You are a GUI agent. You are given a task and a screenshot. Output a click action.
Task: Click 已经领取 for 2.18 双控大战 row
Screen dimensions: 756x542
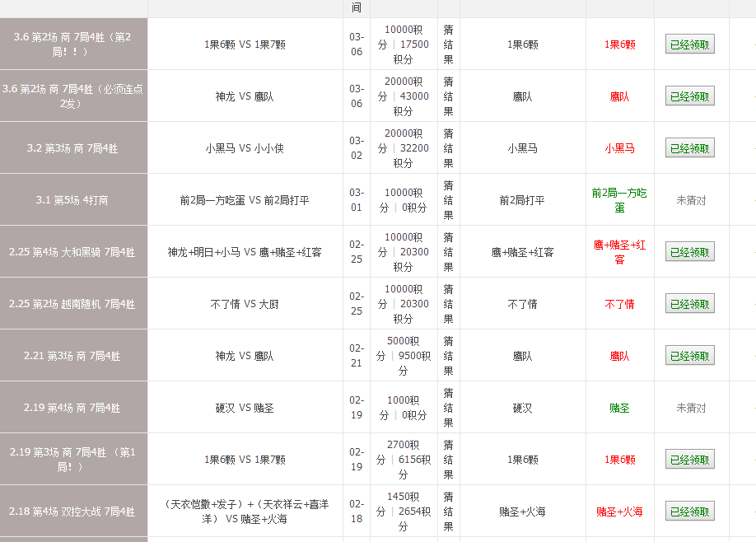coord(689,512)
